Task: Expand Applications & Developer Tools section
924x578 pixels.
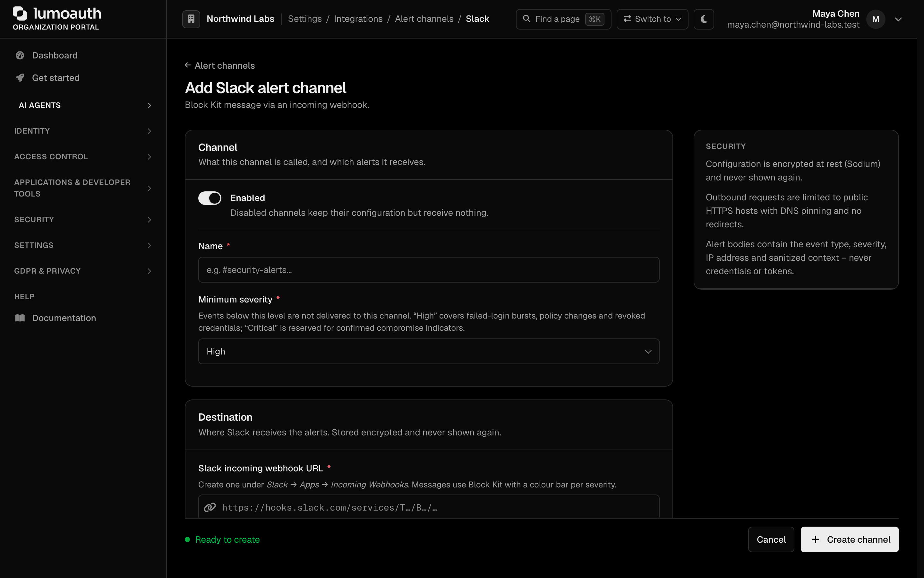Action: click(x=83, y=188)
